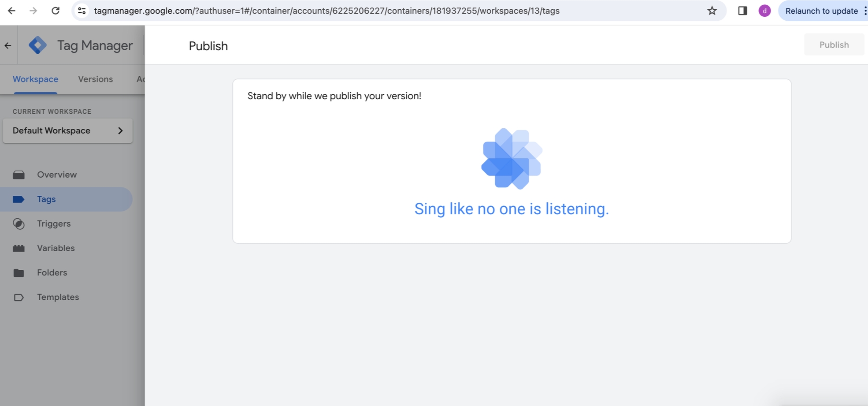Open the Chrome three-dot menu

[865, 11]
